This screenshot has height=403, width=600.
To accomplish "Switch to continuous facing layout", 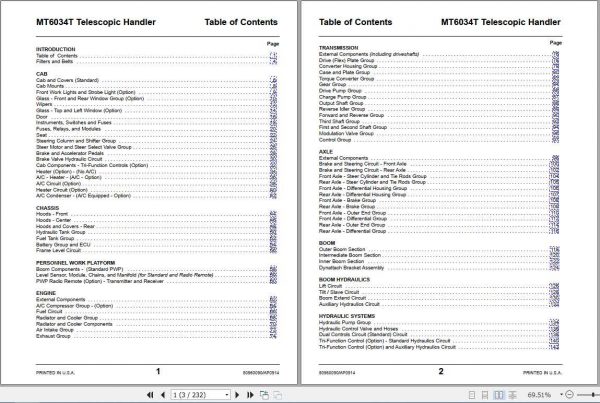I will (512, 395).
